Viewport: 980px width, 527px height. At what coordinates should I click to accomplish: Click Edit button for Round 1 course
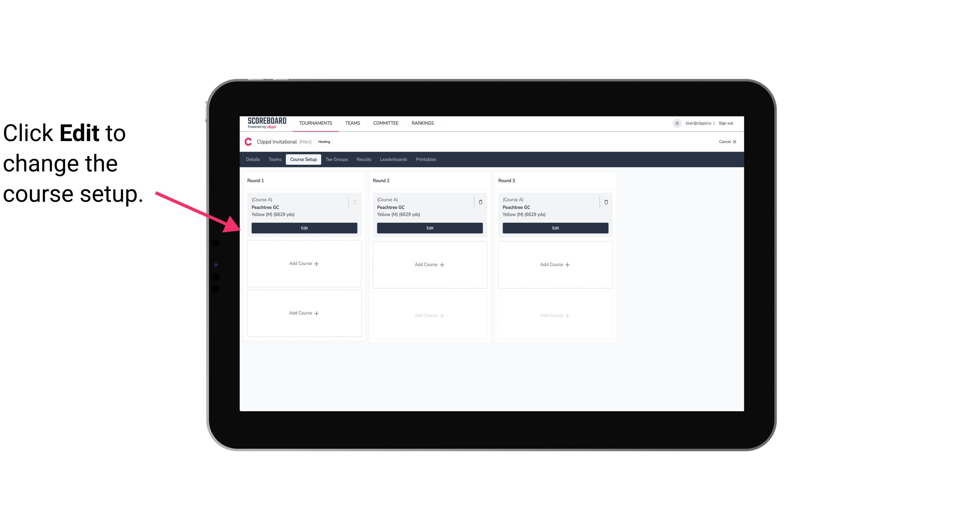(304, 228)
